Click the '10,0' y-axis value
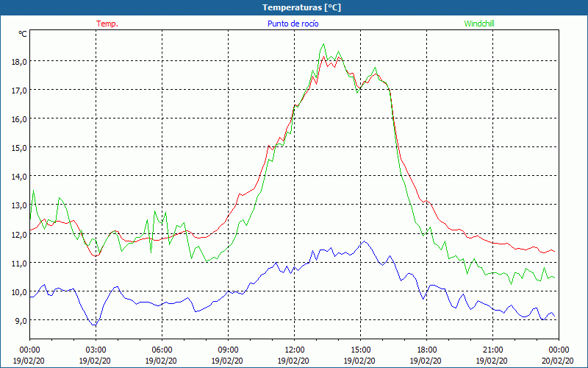Viewport: 588px width, 368px height. pyautogui.click(x=19, y=291)
